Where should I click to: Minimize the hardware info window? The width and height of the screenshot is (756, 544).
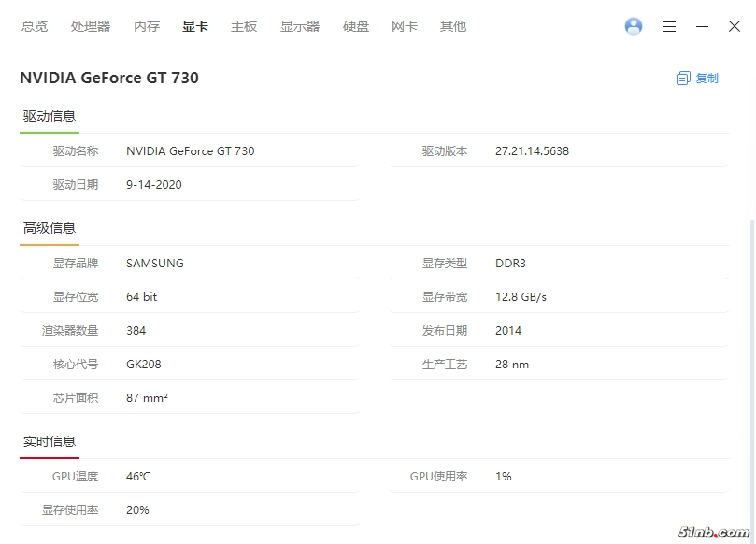pos(702,27)
